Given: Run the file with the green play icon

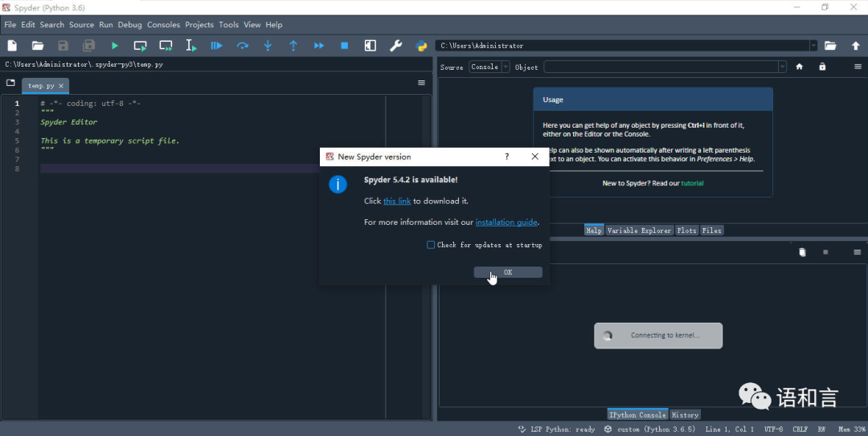Looking at the screenshot, I should click(115, 46).
